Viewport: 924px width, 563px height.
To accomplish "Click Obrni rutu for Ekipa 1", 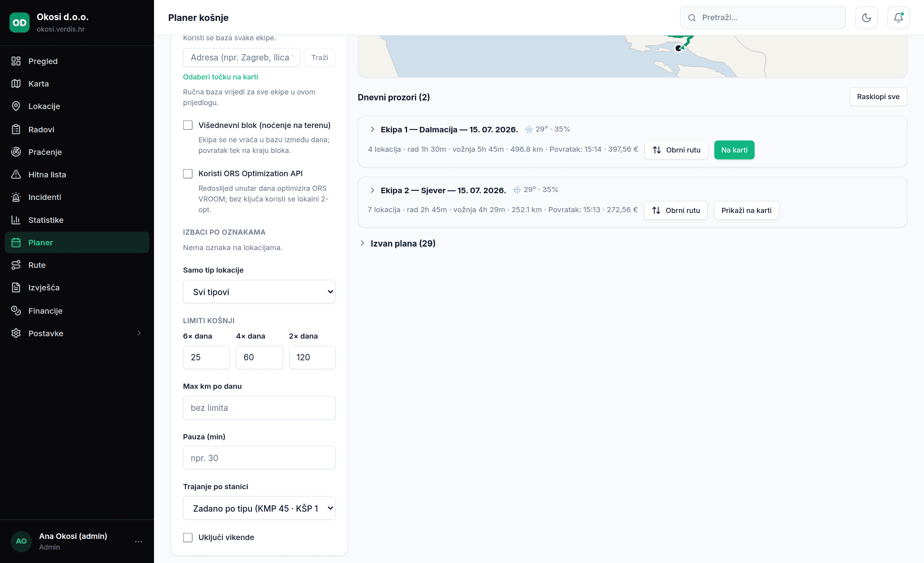I will [x=676, y=150].
